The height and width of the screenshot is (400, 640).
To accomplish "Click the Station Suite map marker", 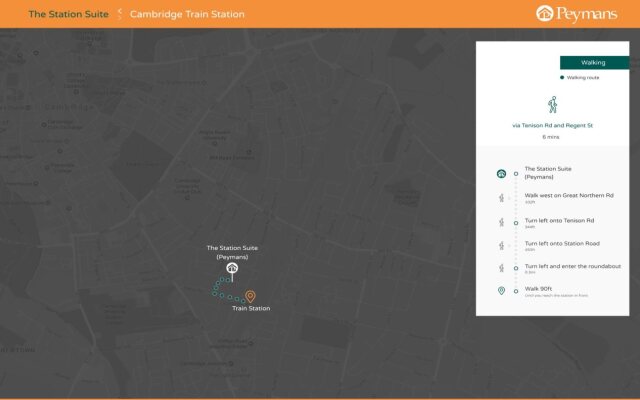I will (232, 268).
